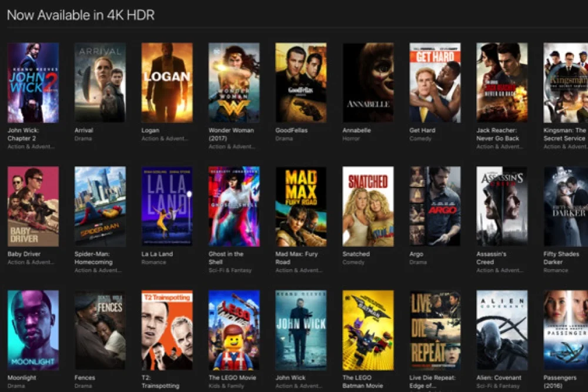Open Kingsman: The Secret Service poster

pyautogui.click(x=566, y=83)
